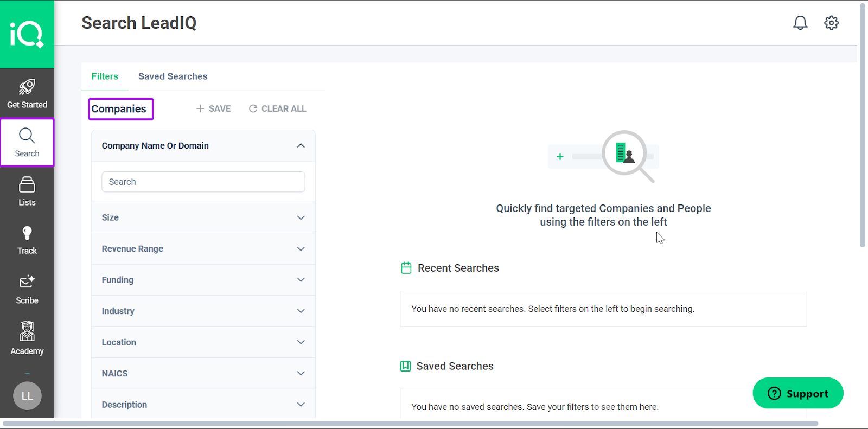Click the 'Quickly find targeted Companies' text
This screenshot has width=868, height=429.
coord(603,215)
